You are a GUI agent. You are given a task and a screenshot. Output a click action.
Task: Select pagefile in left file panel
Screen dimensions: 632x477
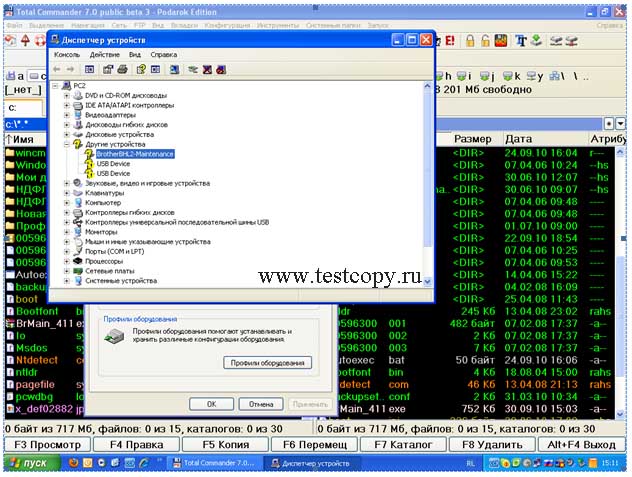coord(35,385)
